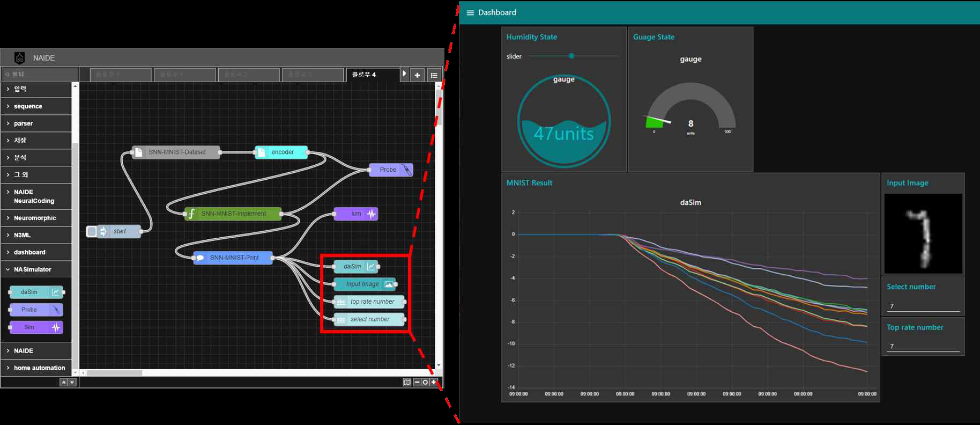Select the daSim chart node on canvas
Image resolution: width=980 pixels, height=425 pixels.
point(356,267)
